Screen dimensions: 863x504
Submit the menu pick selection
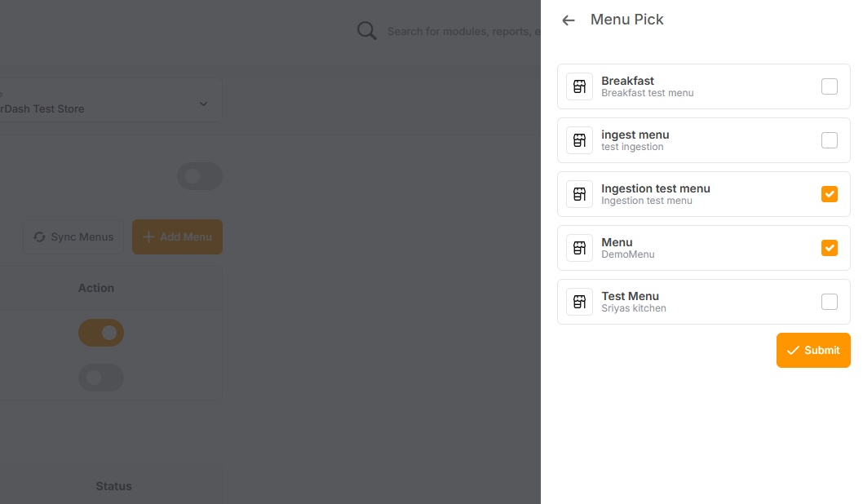click(x=812, y=350)
